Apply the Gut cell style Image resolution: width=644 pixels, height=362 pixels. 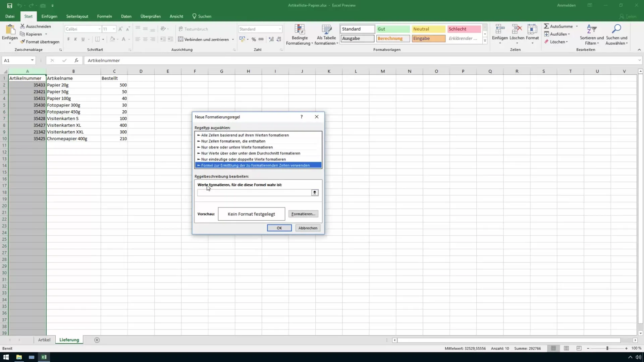[x=393, y=29]
